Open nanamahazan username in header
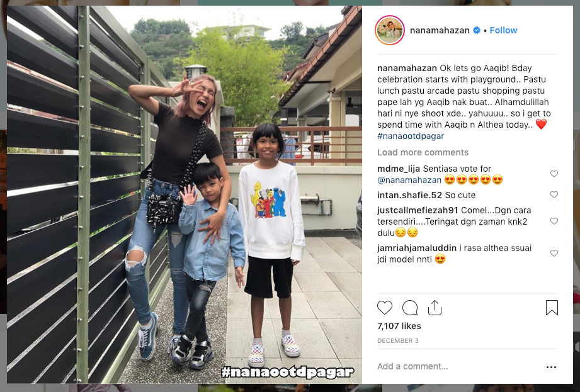Viewport: 580px width, 392px height. pos(440,30)
